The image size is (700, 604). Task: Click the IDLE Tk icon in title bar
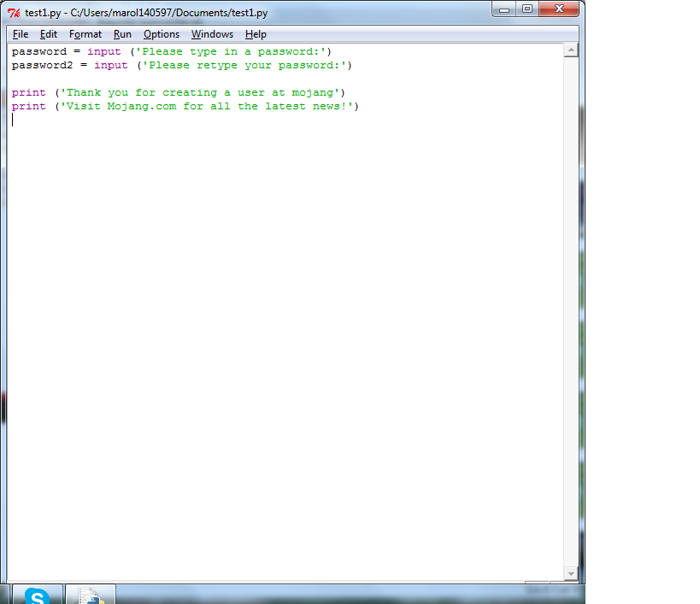[x=14, y=13]
